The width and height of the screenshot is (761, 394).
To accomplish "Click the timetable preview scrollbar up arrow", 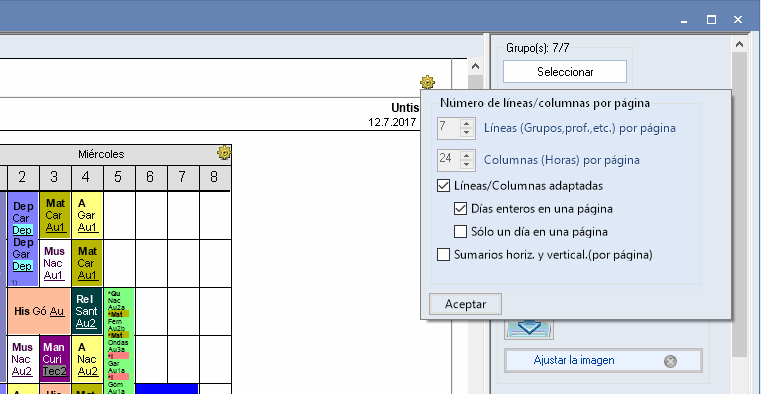I will pos(476,66).
